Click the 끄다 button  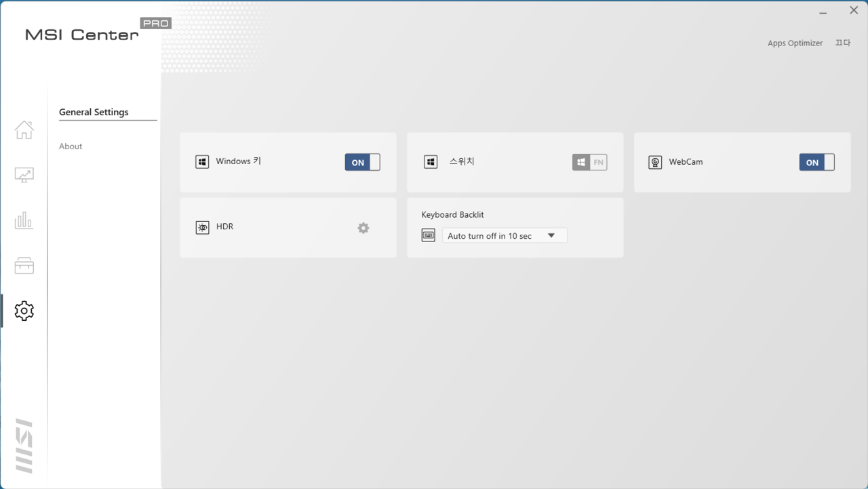pos(842,43)
